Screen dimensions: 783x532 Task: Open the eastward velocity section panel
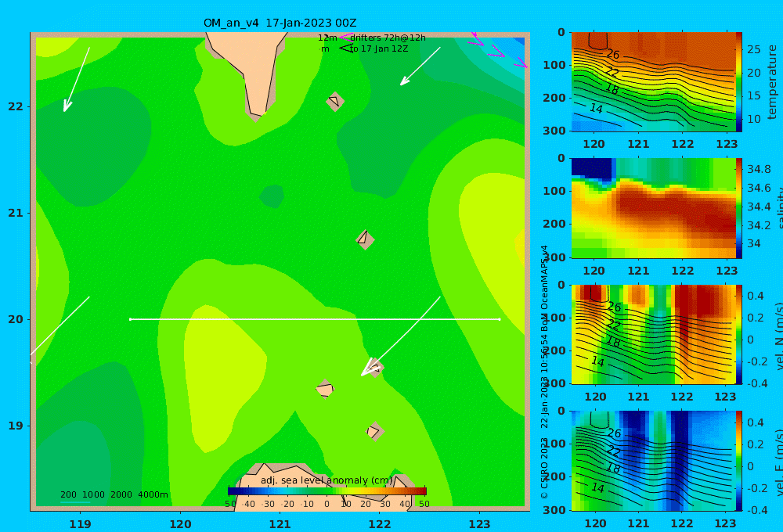coord(653,461)
